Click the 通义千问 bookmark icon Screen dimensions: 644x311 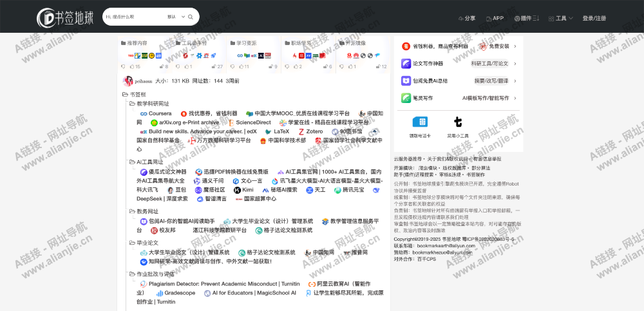pyautogui.click(x=196, y=181)
